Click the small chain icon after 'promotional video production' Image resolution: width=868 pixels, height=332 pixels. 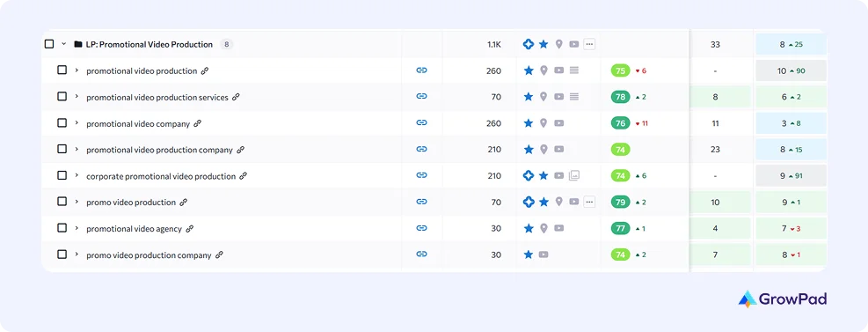205,71
